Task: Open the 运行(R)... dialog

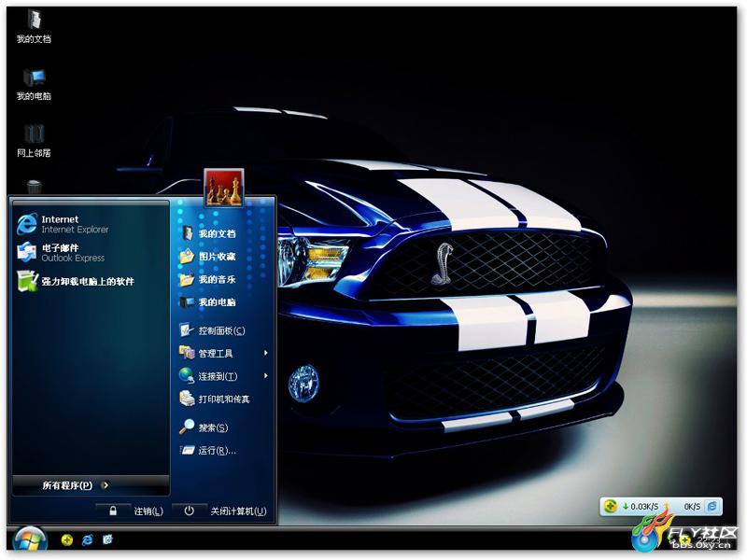Action: tap(207, 450)
